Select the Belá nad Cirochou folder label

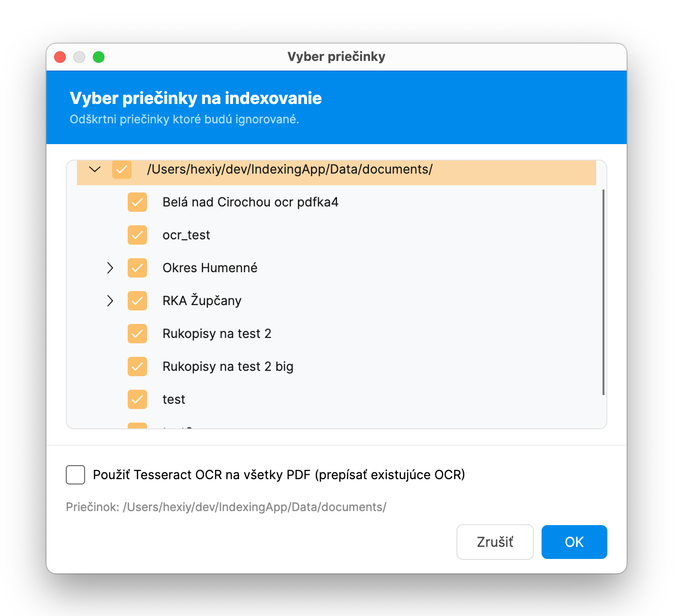click(250, 202)
